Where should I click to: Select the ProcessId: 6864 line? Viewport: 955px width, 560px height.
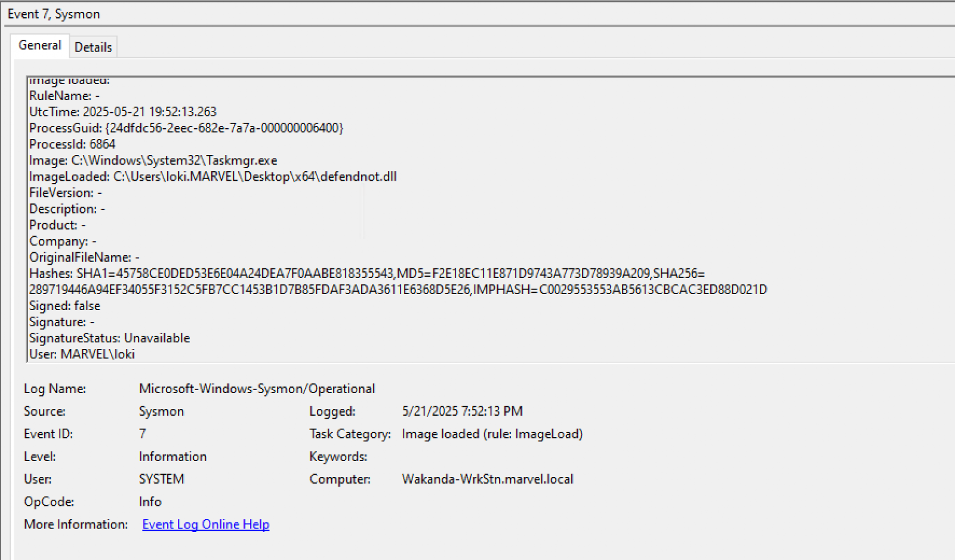[72, 144]
